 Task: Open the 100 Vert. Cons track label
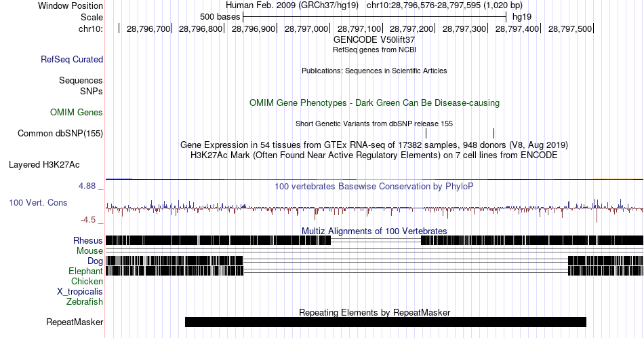pos(38,202)
